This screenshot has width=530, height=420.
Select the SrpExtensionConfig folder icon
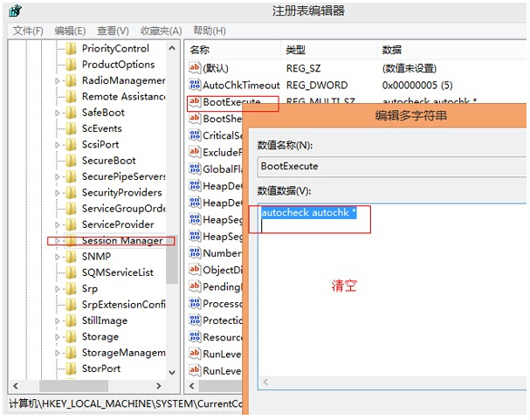coord(71,305)
